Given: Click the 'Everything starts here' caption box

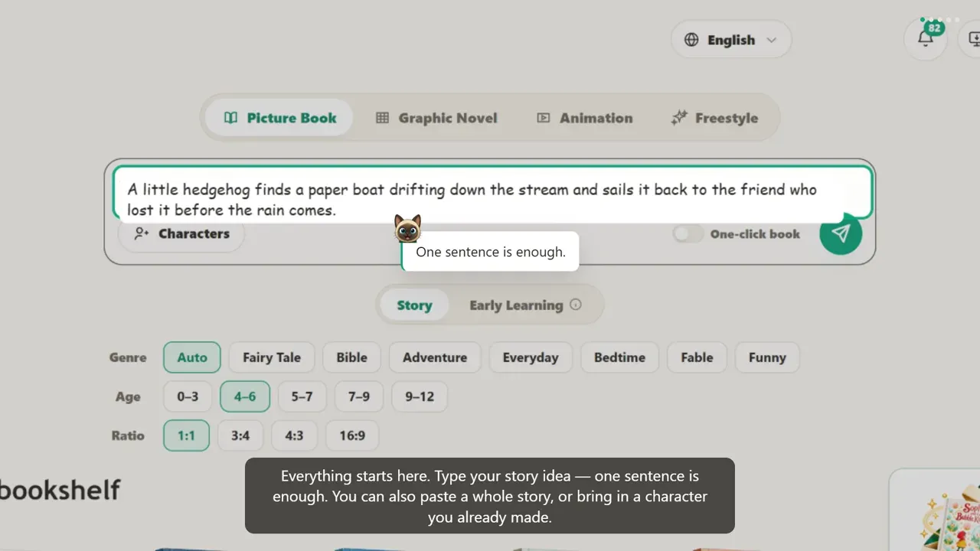Looking at the screenshot, I should click(490, 496).
